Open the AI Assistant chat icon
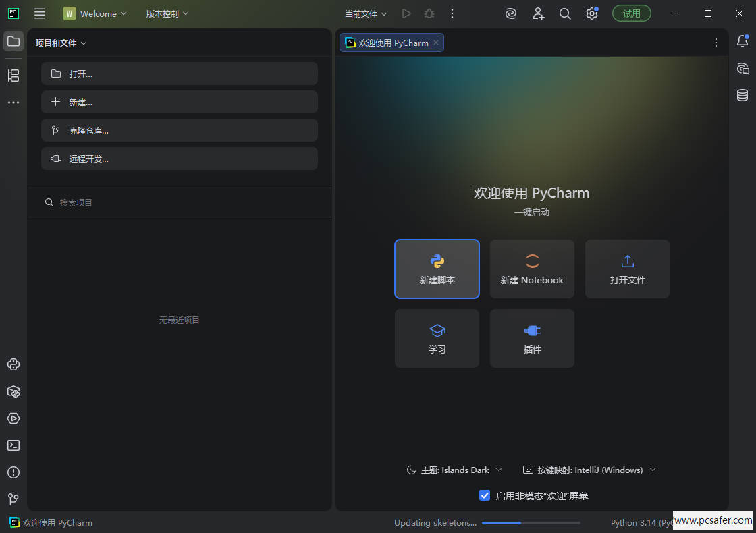 pyautogui.click(x=742, y=68)
